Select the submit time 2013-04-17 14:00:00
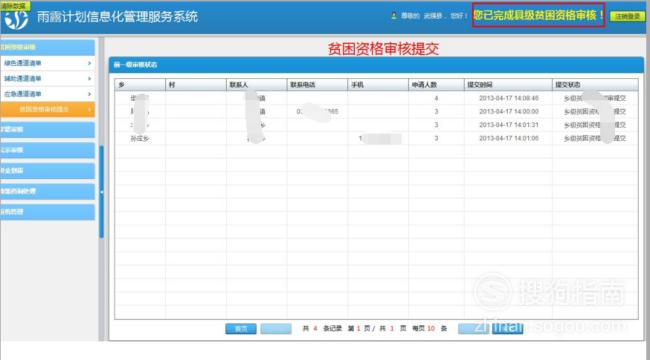Image resolution: width=650 pixels, height=360 pixels. (x=509, y=112)
